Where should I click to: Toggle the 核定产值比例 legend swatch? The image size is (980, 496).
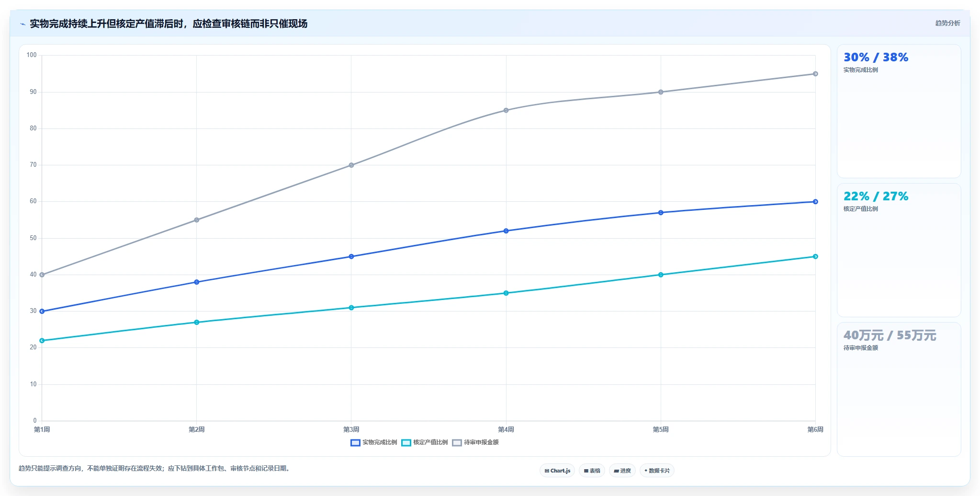coord(406,442)
